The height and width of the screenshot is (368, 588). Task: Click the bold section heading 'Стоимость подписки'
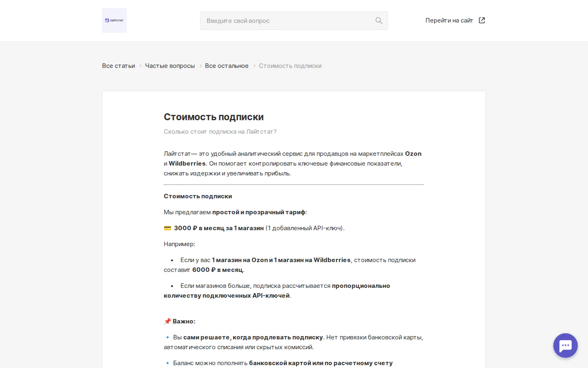[x=198, y=196]
